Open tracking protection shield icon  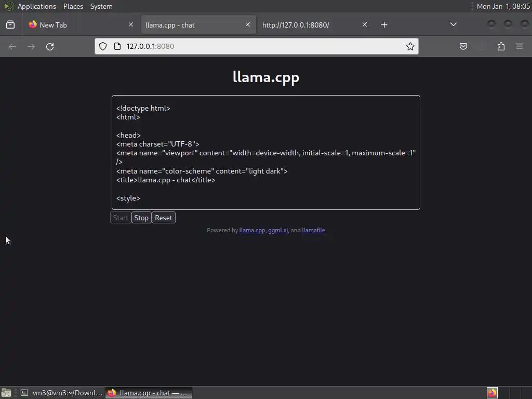click(103, 46)
